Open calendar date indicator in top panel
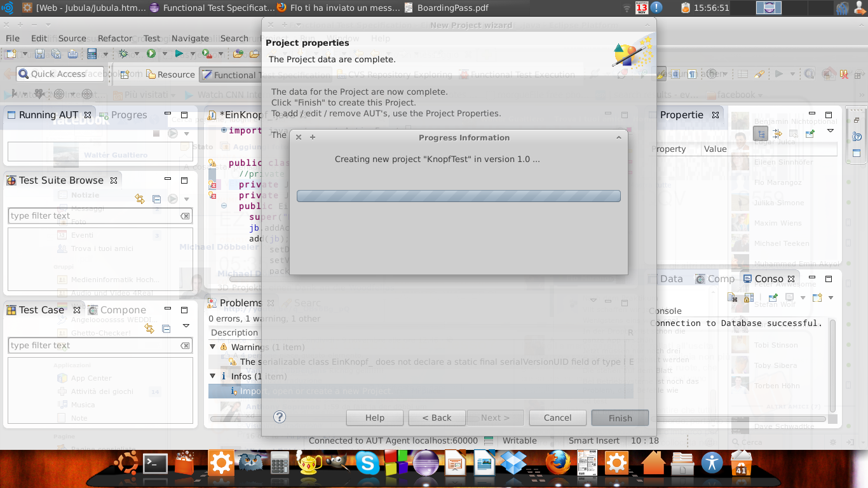 tap(641, 8)
